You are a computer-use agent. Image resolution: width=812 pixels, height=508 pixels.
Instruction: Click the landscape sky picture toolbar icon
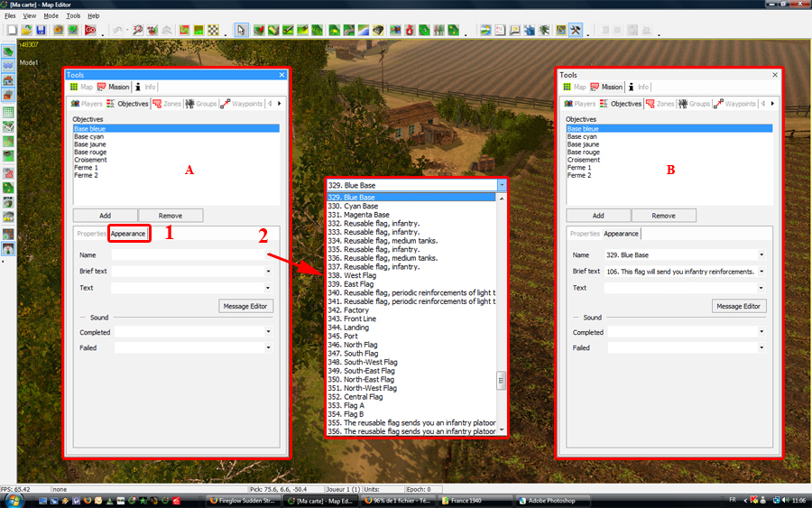(x=485, y=30)
